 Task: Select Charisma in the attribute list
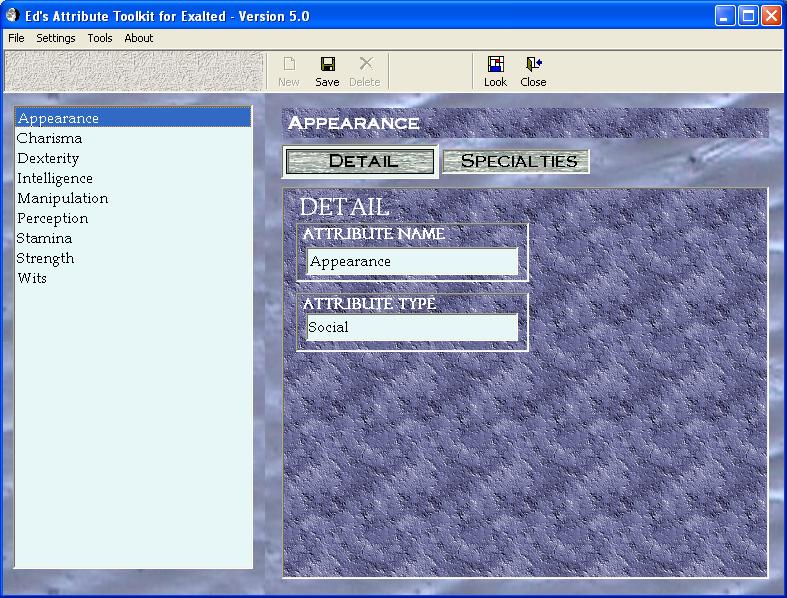pos(133,138)
